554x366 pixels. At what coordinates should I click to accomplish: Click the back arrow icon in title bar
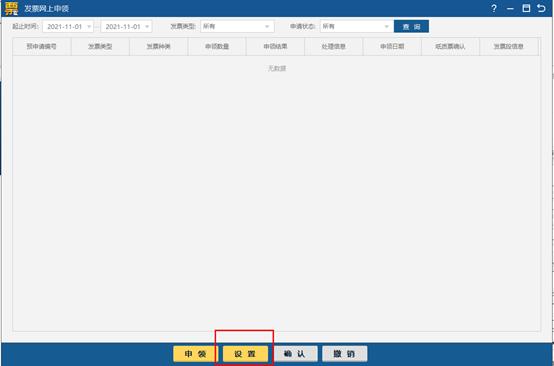pyautogui.click(x=541, y=8)
